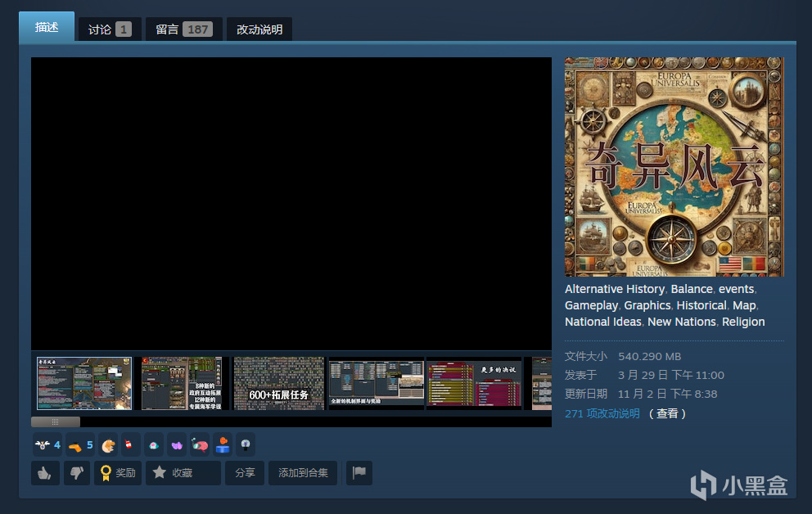Open the 271 项改动说明 link
Screen dimensions: 812x514
602,413
